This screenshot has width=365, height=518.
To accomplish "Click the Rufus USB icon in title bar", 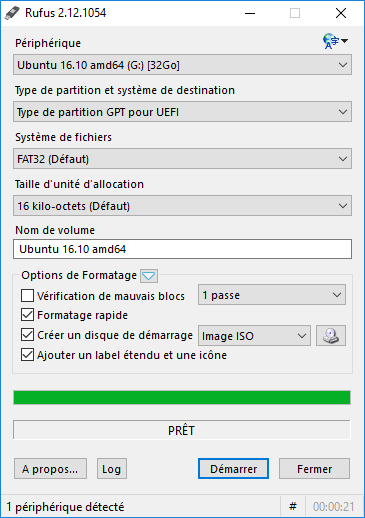I will click(x=13, y=13).
